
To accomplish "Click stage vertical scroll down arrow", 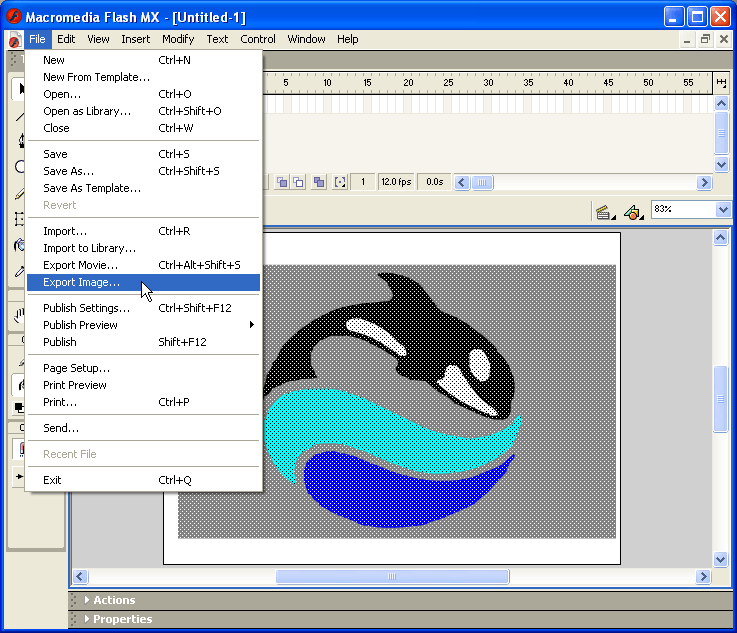I will tap(721, 559).
